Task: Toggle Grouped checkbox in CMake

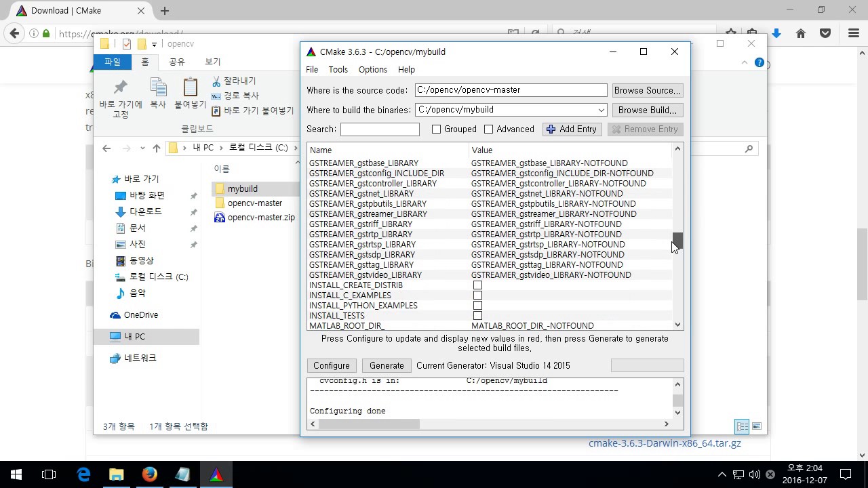Action: (436, 129)
